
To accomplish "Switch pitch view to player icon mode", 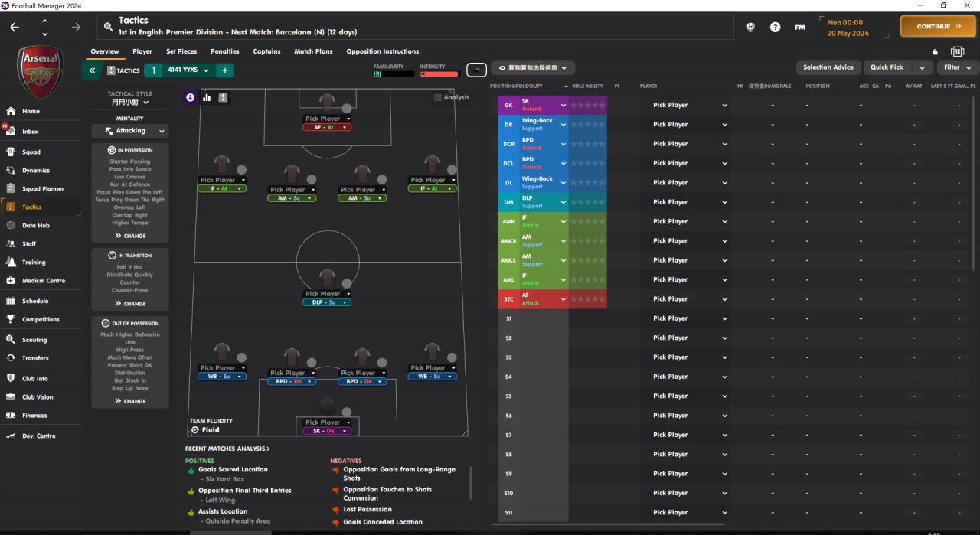I will (x=191, y=97).
